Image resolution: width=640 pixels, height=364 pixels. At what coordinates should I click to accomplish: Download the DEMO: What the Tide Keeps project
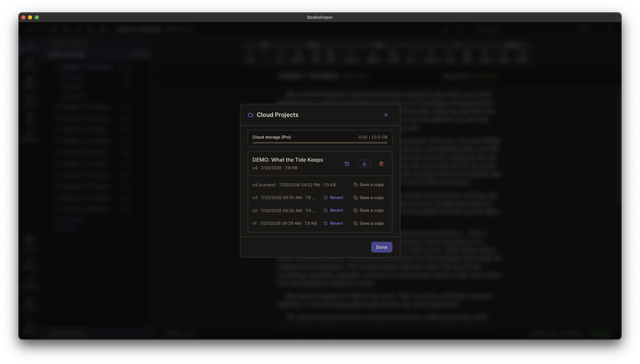click(x=364, y=164)
